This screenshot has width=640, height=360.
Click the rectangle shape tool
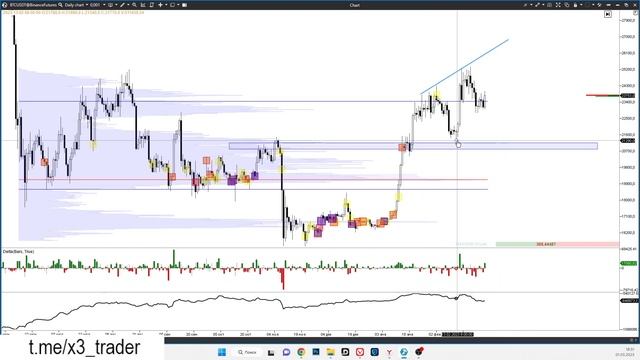(172, 5)
